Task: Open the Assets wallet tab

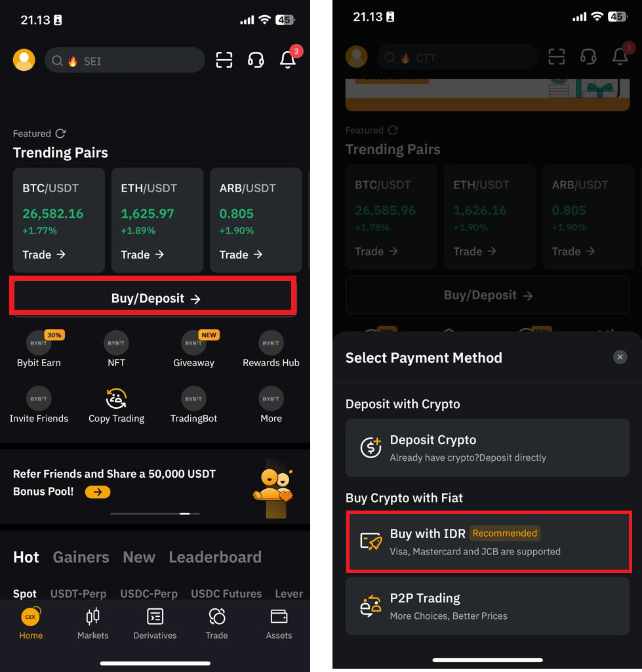Action: (x=279, y=624)
